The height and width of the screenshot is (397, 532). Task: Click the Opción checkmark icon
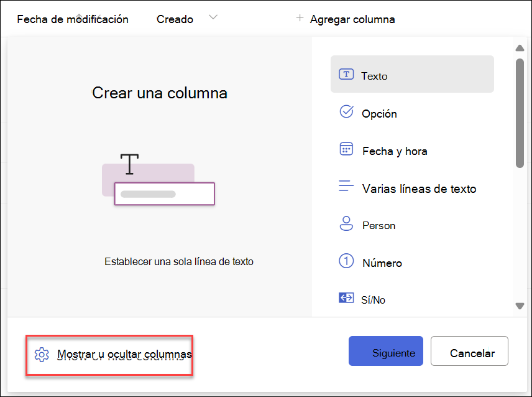click(346, 111)
